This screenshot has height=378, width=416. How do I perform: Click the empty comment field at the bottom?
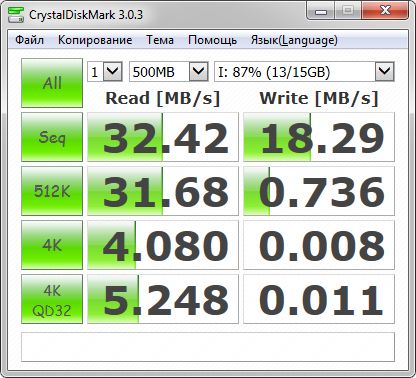coord(208,347)
